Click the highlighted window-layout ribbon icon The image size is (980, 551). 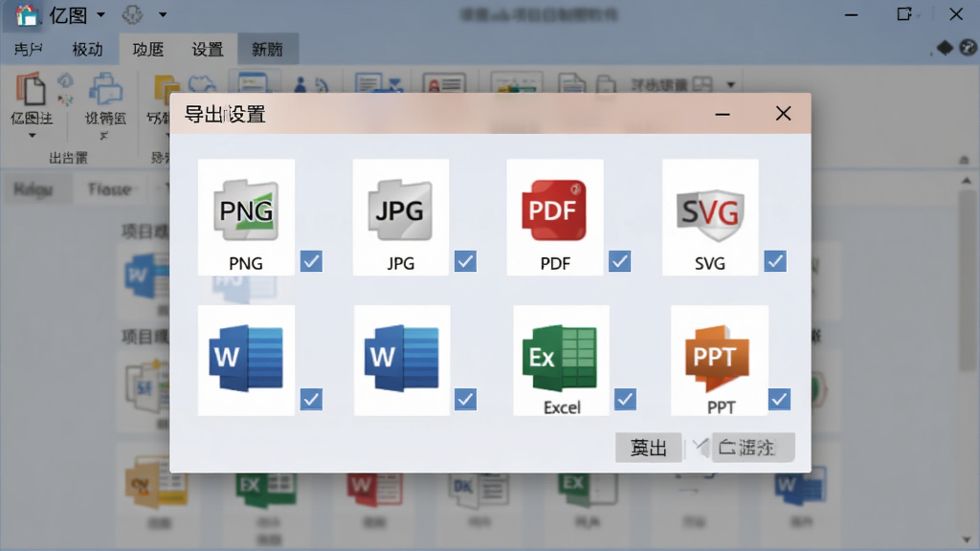click(254, 82)
